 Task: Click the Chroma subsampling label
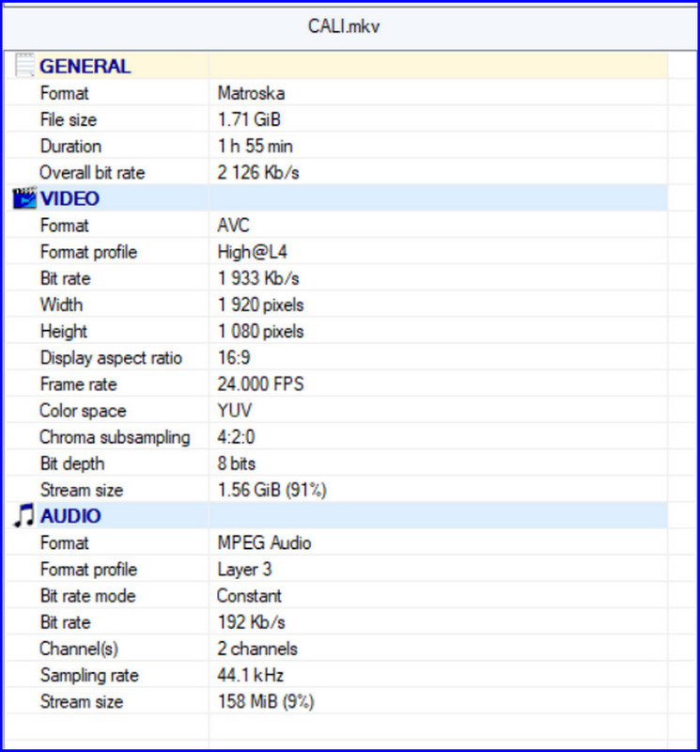point(115,437)
